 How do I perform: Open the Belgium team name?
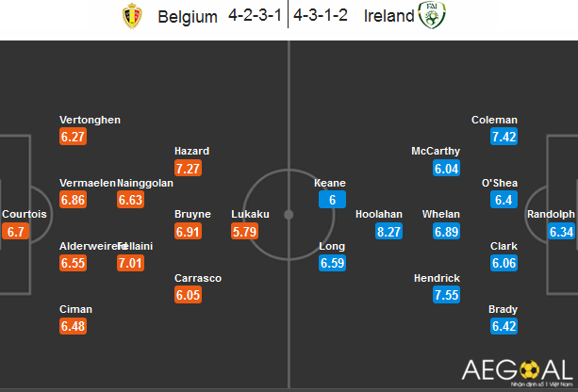coord(188,17)
